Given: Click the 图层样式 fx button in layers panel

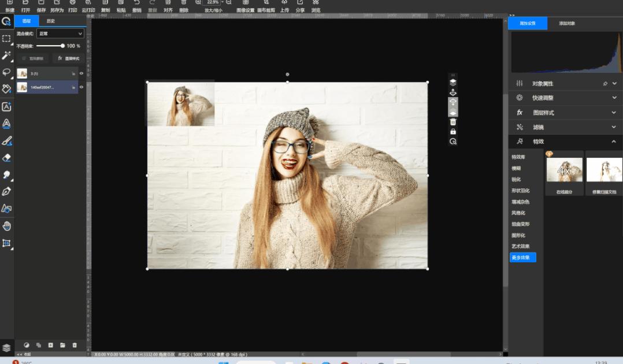Looking at the screenshot, I should tap(68, 58).
